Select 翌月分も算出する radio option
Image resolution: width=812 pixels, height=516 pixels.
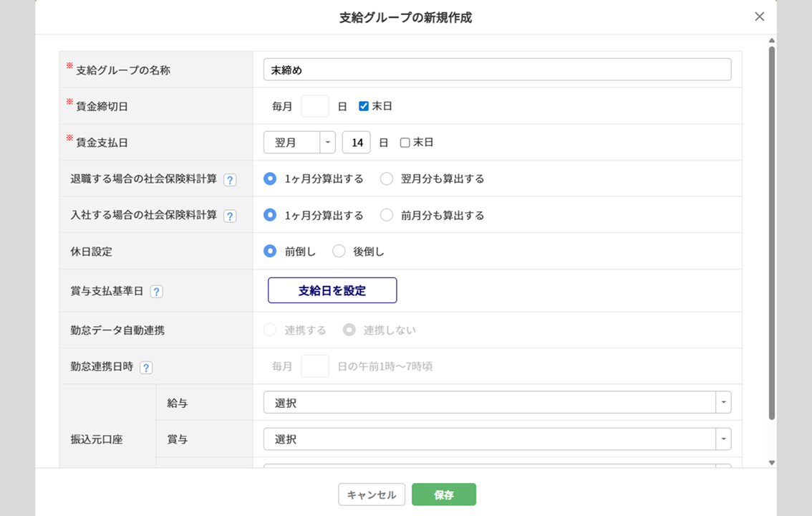coord(387,179)
